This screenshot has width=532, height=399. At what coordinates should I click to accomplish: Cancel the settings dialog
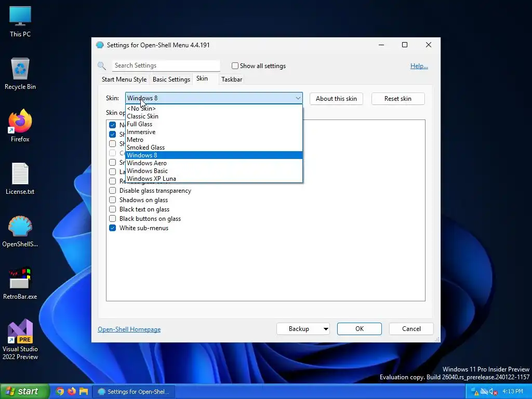click(411, 329)
